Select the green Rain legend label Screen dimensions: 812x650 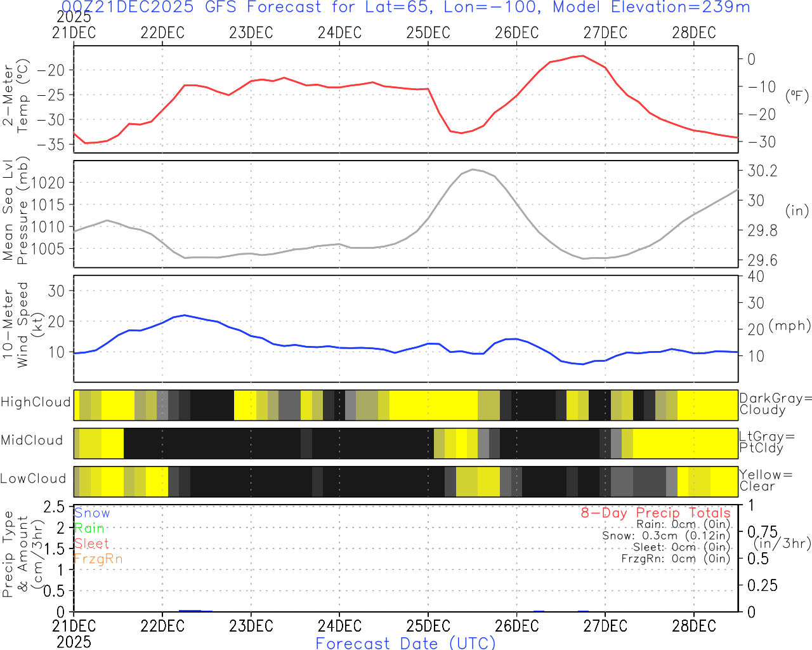[89, 528]
